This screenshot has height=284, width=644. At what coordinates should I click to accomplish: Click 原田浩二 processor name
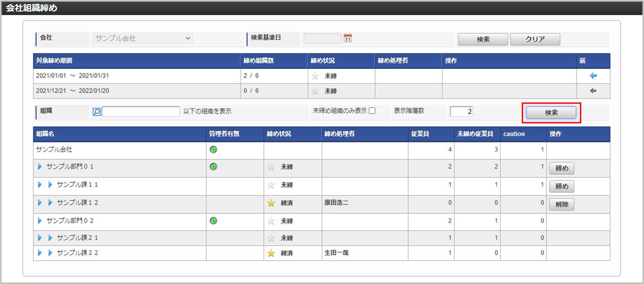336,202
